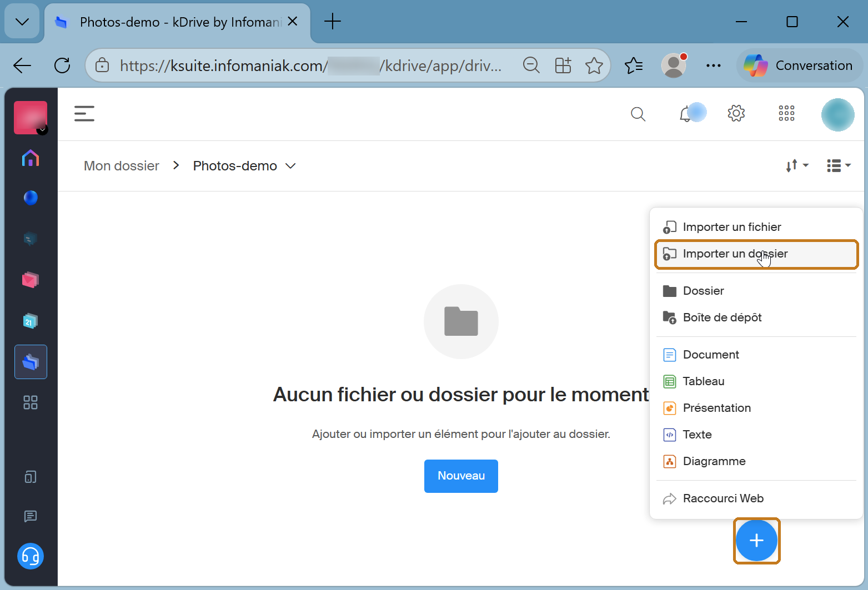Open the browser profile icon
The width and height of the screenshot is (868, 590).
[674, 65]
